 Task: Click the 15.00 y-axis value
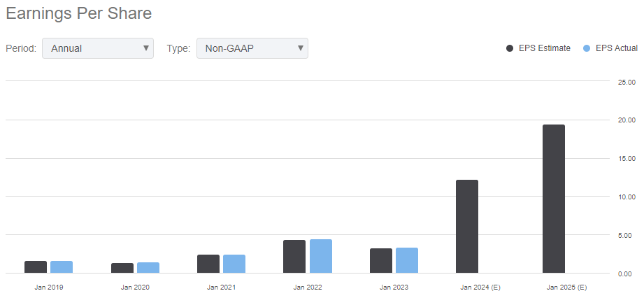(x=627, y=159)
